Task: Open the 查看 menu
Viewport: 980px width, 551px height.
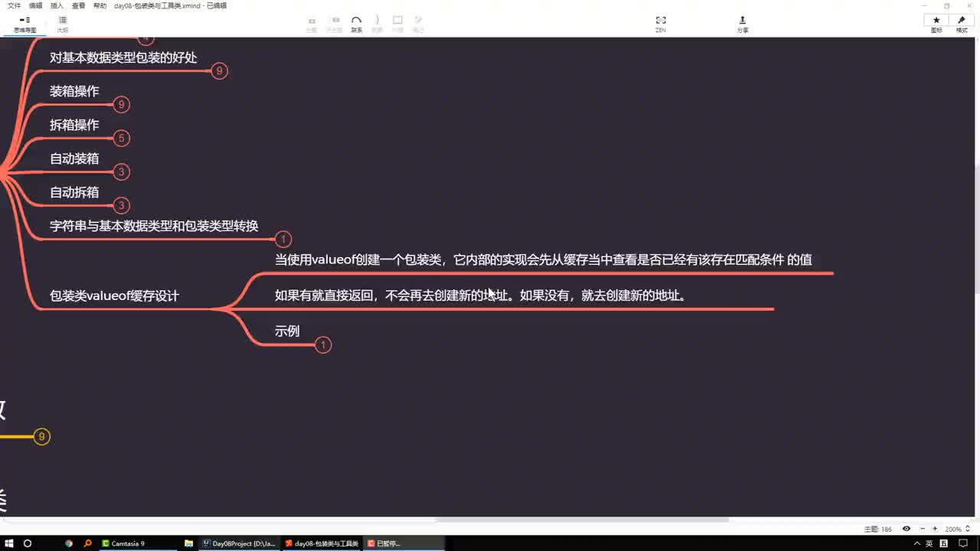Action: [x=78, y=5]
